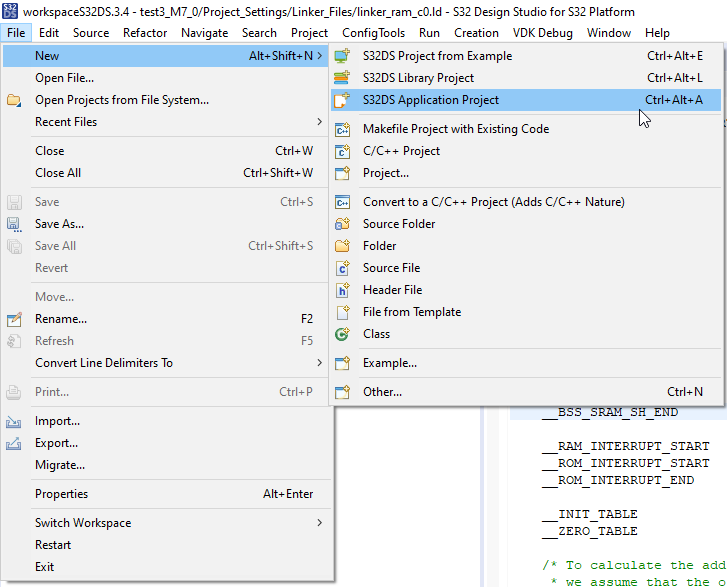Click Restart in the File menu
Image resolution: width=727 pixels, height=587 pixels.
pyautogui.click(x=53, y=545)
